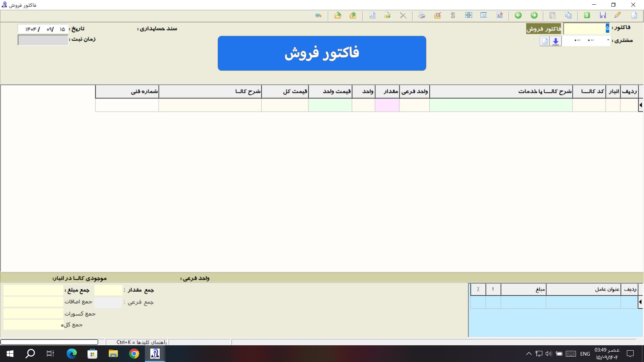Click the واحد column header

coord(364,92)
